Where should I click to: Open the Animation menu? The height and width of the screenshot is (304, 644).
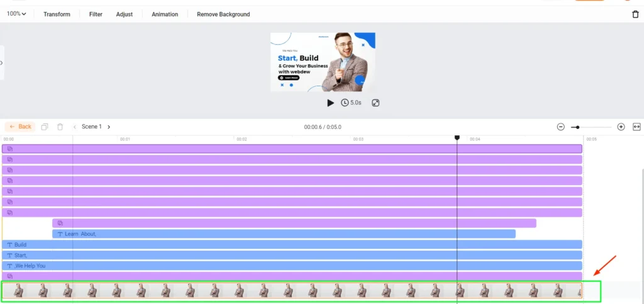click(x=165, y=14)
